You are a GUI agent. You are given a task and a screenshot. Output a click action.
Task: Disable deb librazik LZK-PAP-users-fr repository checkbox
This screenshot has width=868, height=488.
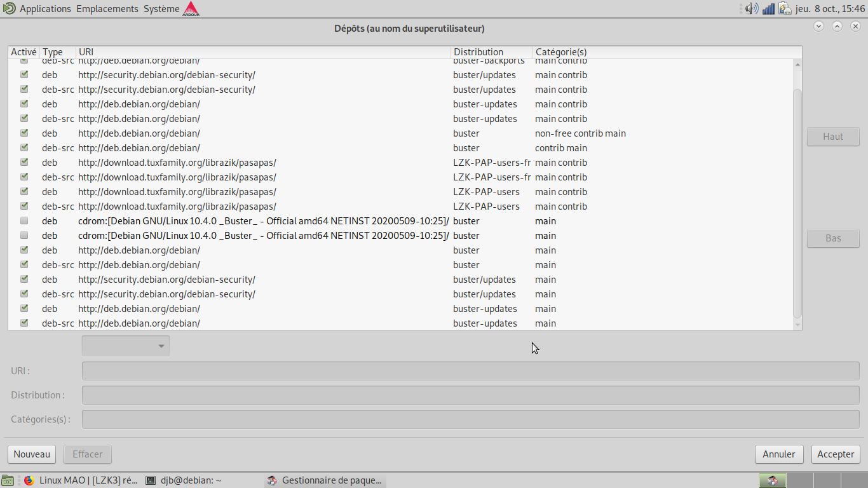[24, 162]
